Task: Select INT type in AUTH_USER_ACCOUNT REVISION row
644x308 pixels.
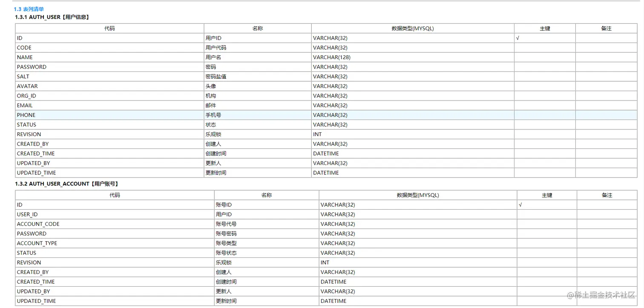Action: tap(418, 262)
